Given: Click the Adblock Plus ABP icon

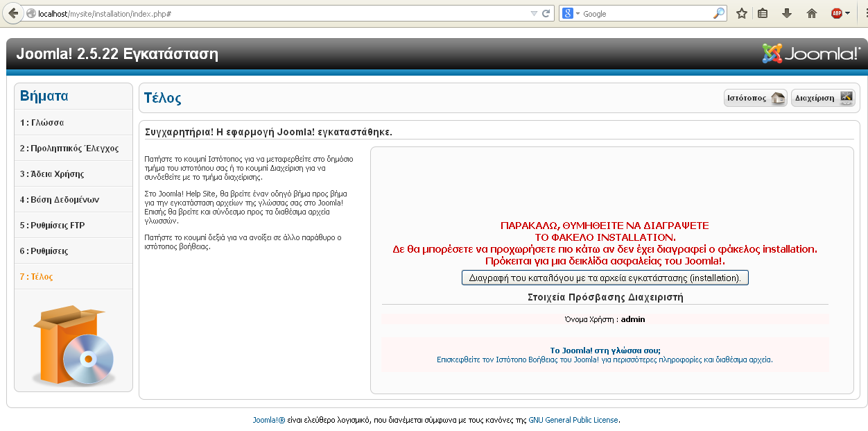Looking at the screenshot, I should click(837, 13).
